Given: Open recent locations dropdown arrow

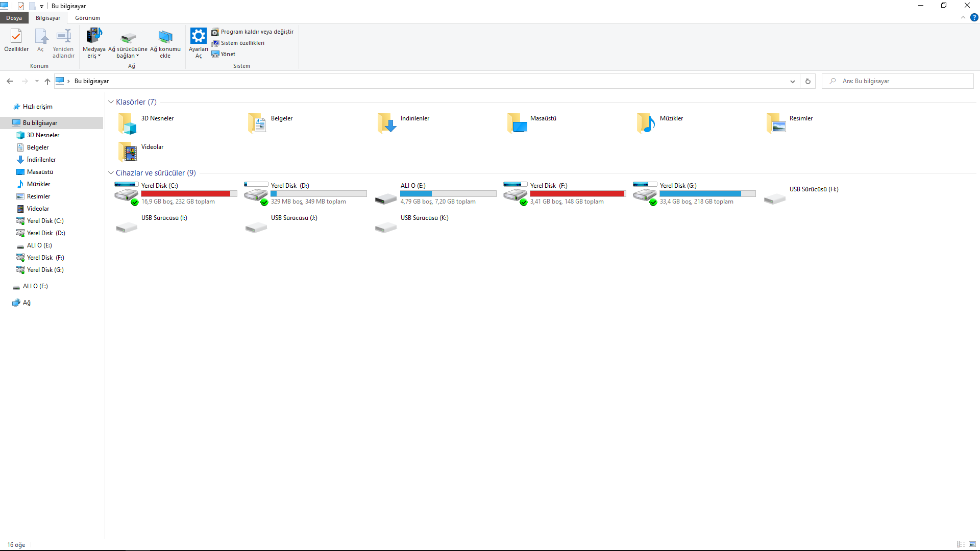Looking at the screenshot, I should pos(37,81).
